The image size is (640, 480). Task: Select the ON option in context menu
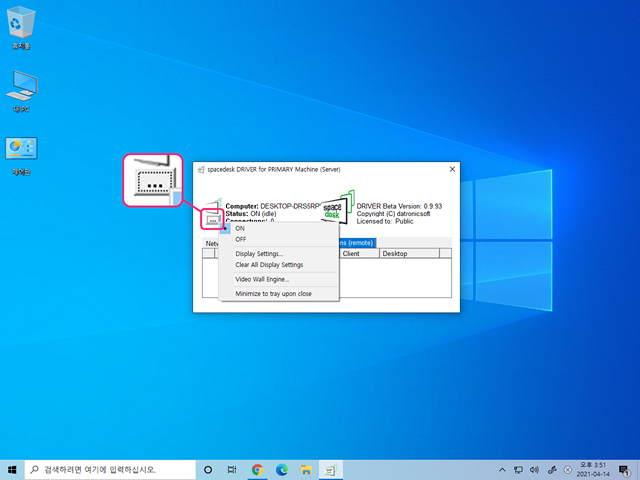tap(240, 229)
